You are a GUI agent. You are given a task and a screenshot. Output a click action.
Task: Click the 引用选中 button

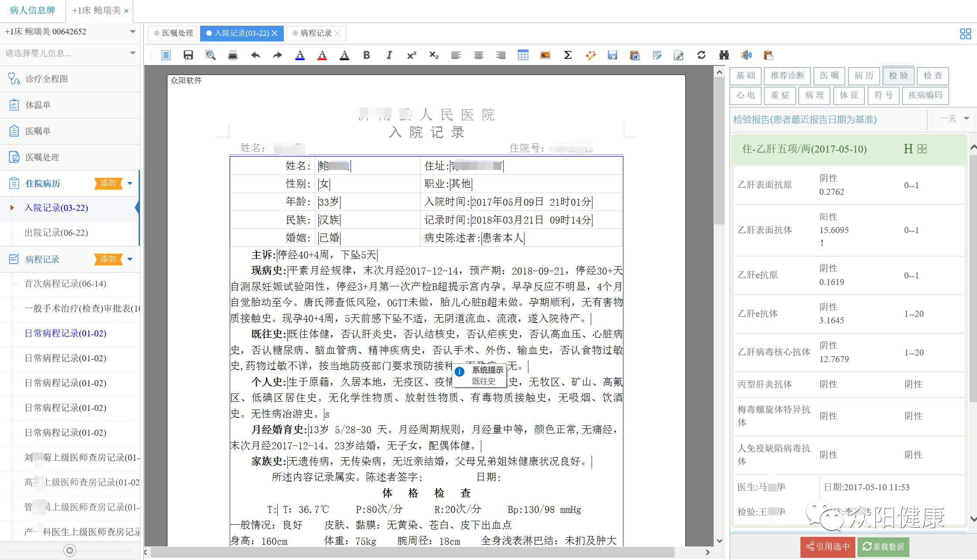pos(827,546)
